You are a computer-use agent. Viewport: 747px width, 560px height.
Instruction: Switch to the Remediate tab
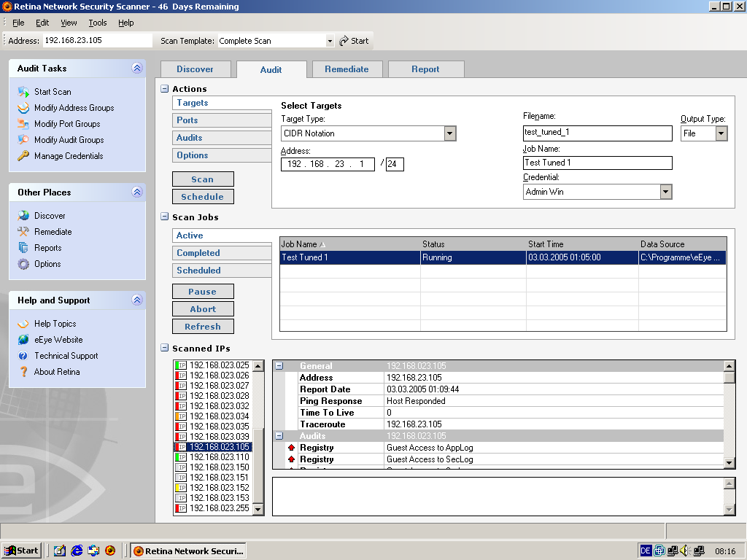347,69
